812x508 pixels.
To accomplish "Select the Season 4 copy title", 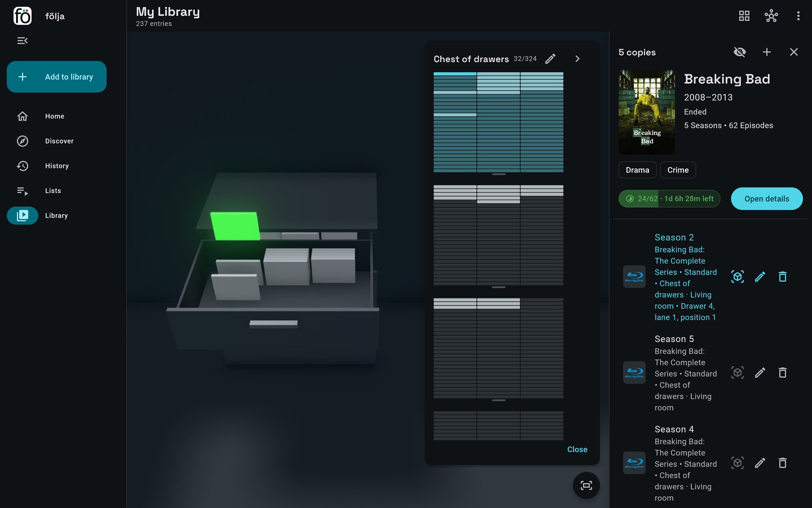I will point(674,429).
